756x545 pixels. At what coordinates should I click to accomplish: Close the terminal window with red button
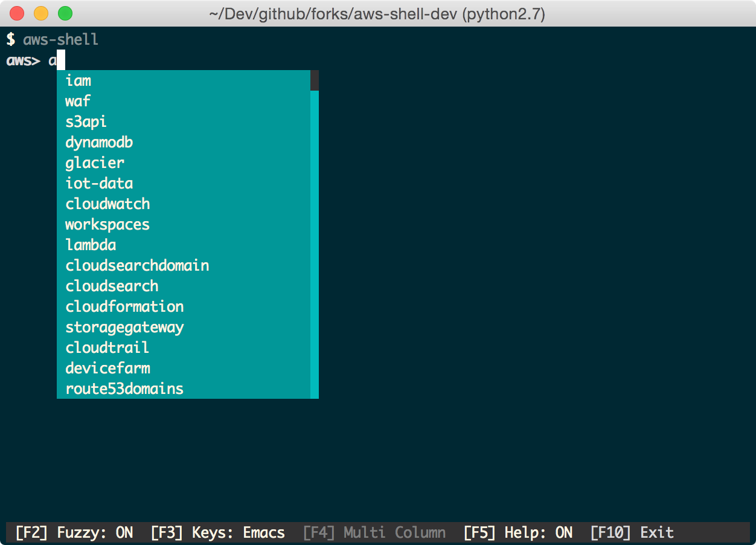18,13
